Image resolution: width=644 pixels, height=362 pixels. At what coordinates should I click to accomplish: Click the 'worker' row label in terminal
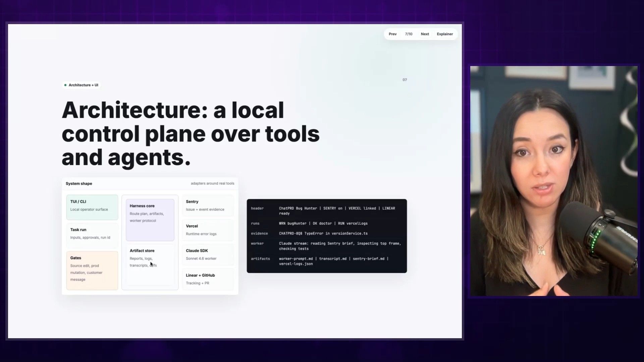tap(257, 244)
